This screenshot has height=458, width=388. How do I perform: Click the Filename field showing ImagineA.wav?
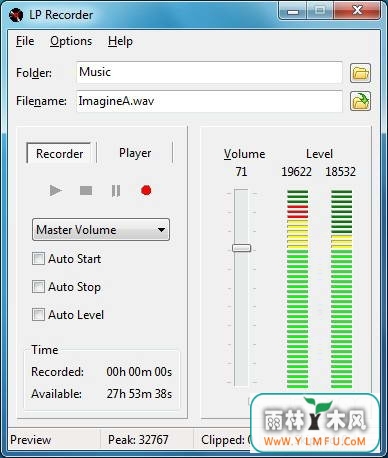pyautogui.click(x=209, y=101)
